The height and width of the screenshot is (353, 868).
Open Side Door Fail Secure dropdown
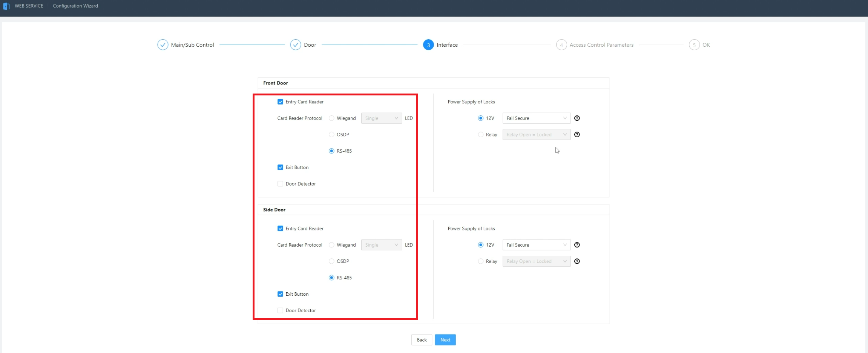pyautogui.click(x=536, y=245)
